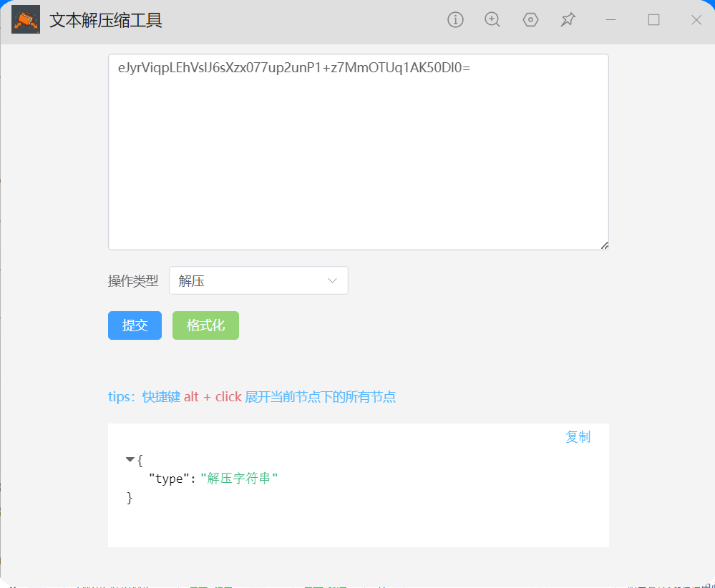This screenshot has height=588, width=715.
Task: Pin the window with the pushpin icon
Action: pyautogui.click(x=568, y=20)
